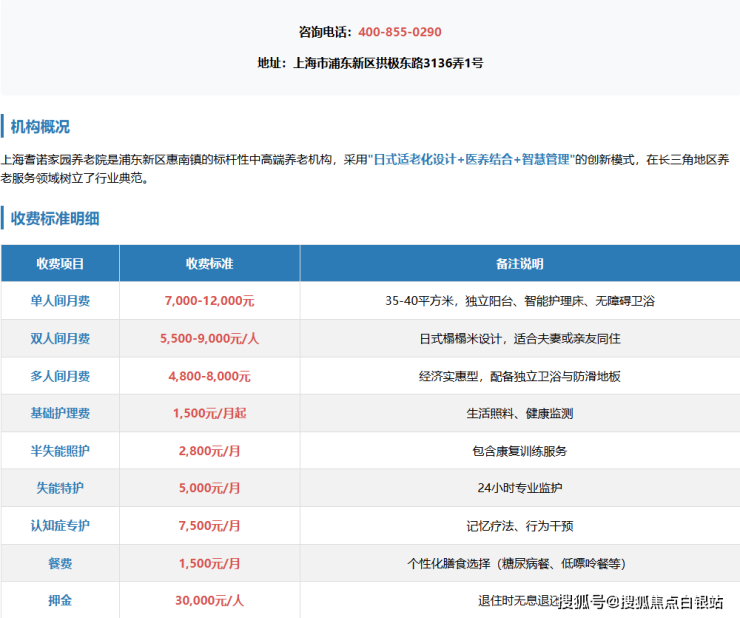Select the 失能特护 row label
Viewport: 740px width, 618px height.
(60, 489)
